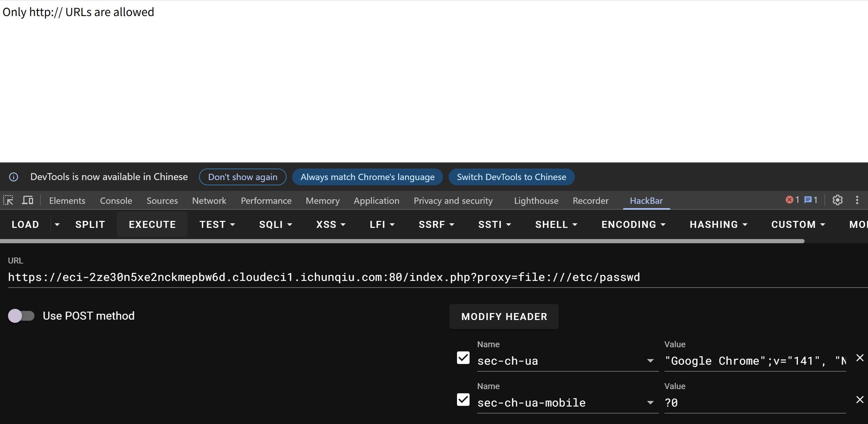Screen dimensions: 868x424
Task: Toggle the device toolbar icon
Action: [28, 200]
